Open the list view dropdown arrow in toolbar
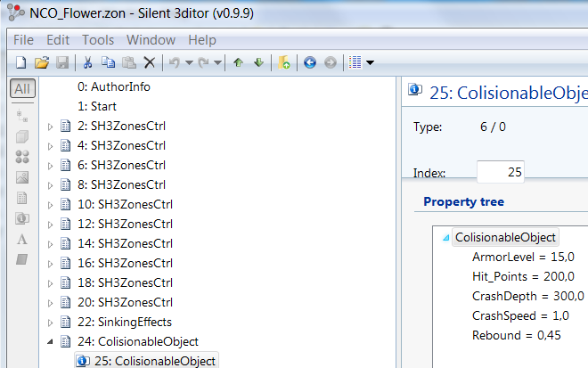The image size is (588, 368). [370, 63]
